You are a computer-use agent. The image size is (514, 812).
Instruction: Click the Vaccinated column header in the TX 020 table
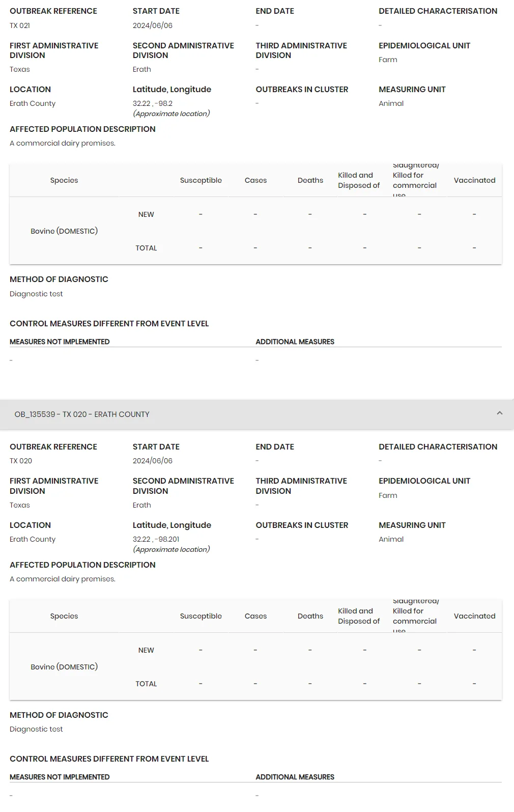(474, 616)
